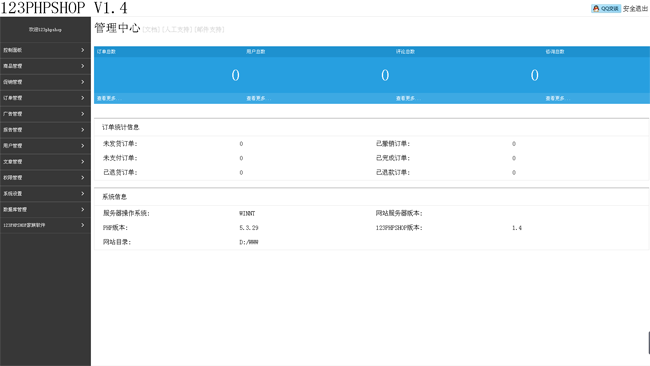The image size is (650, 366).
Task: Open the 人工支持 support link
Action: (177, 29)
